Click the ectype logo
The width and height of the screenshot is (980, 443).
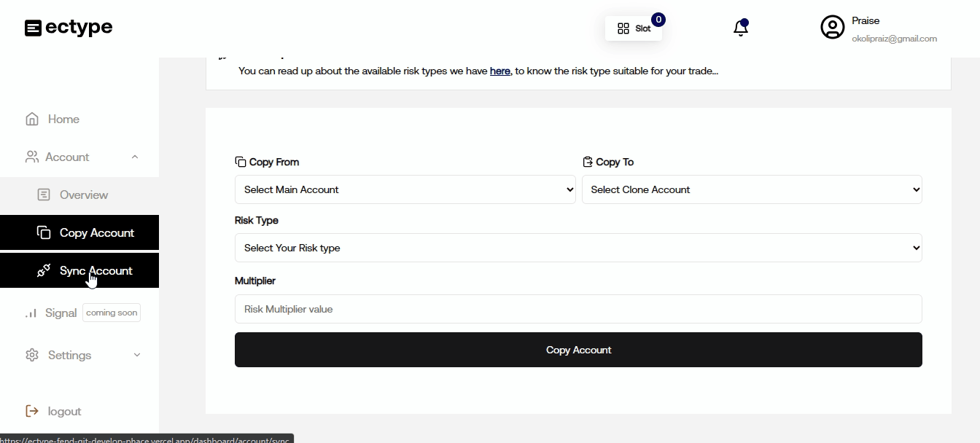click(x=69, y=28)
